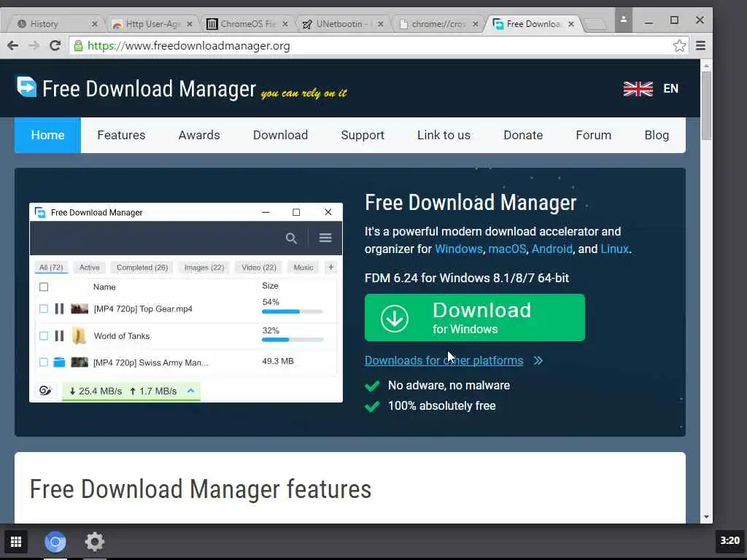Follow the Windows platform link

[459, 249]
